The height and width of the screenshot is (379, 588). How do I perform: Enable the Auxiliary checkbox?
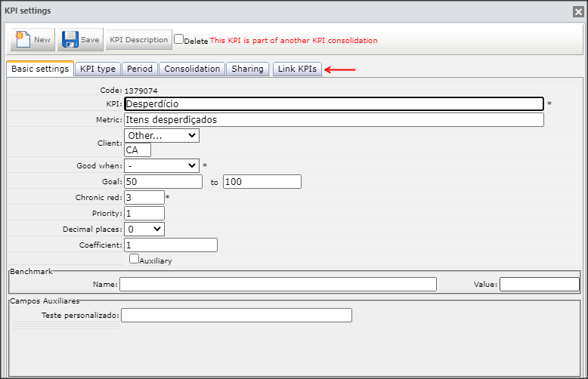(134, 258)
